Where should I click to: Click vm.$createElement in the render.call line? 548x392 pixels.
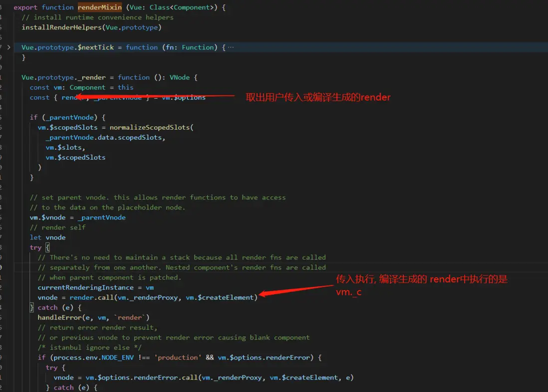click(220, 298)
